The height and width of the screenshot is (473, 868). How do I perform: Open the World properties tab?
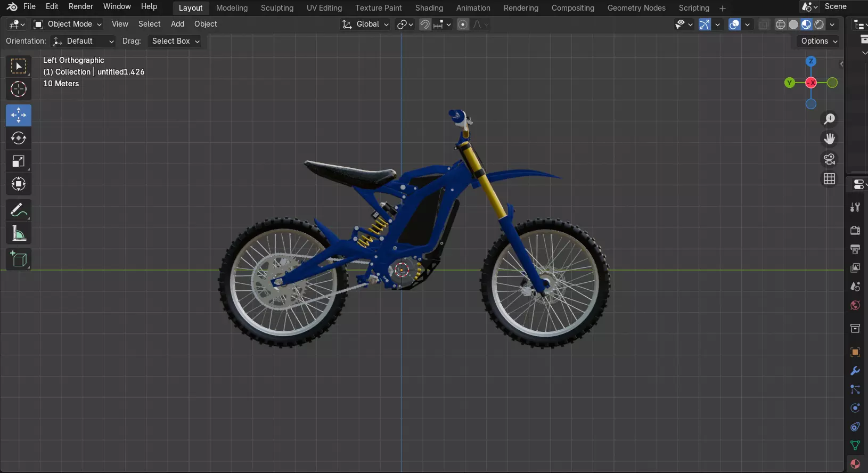855,305
